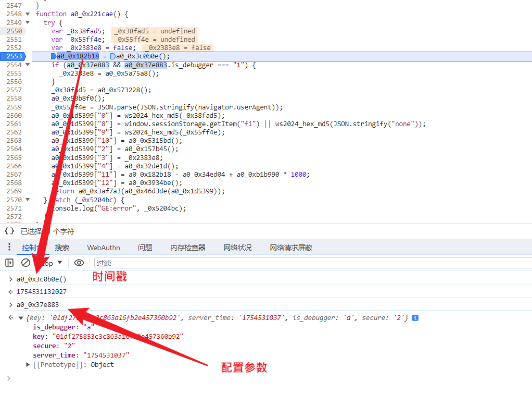Click the blue info icon beside the logged object
Screen dimensions: 532x394
coord(415,318)
